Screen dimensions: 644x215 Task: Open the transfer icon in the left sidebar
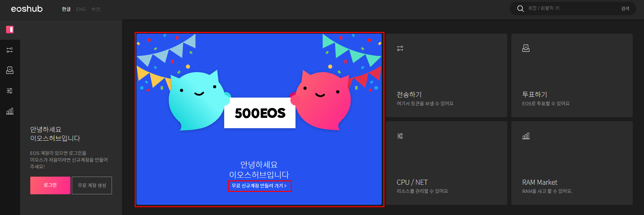(x=10, y=50)
